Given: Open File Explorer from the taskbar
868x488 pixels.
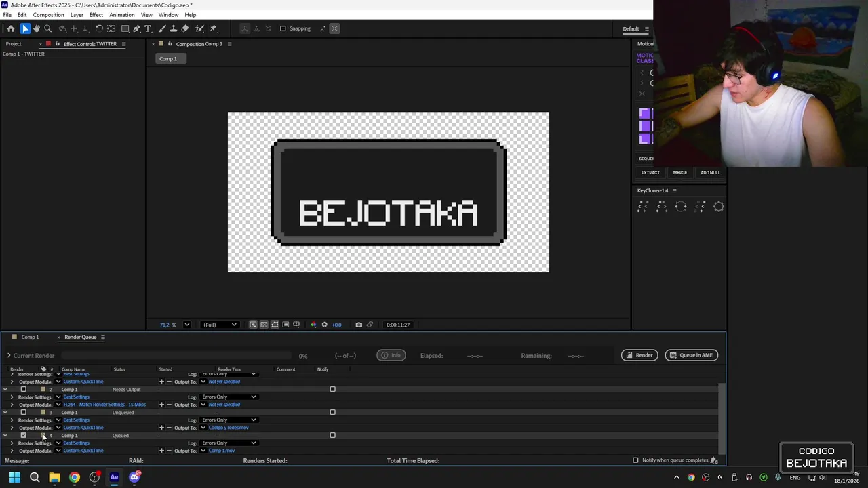Looking at the screenshot, I should point(54,477).
